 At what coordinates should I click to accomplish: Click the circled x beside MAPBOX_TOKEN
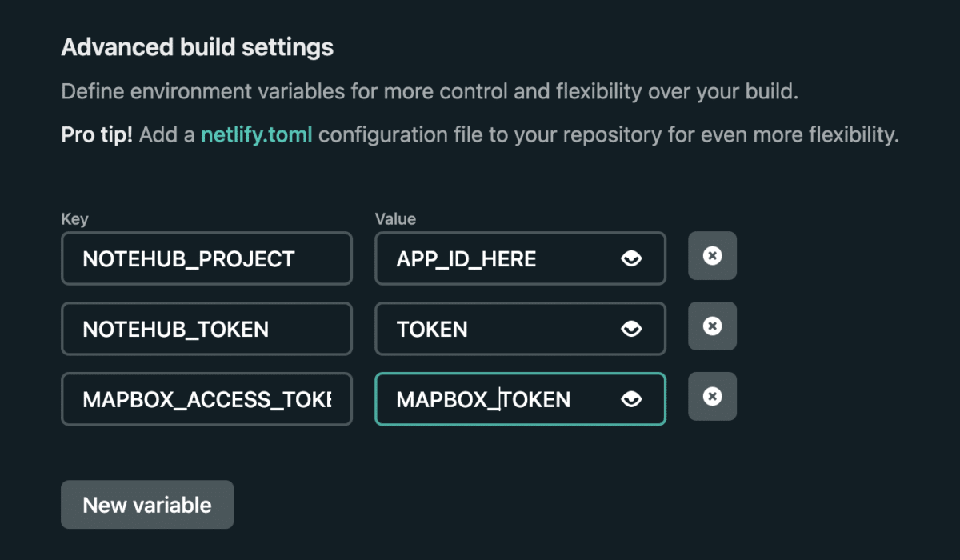point(712,396)
